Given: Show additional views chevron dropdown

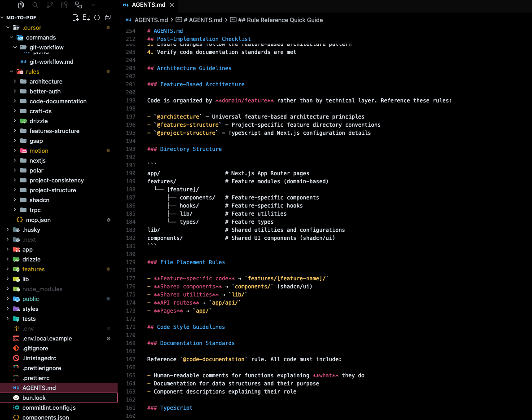Looking at the screenshot, I should tap(93, 5).
